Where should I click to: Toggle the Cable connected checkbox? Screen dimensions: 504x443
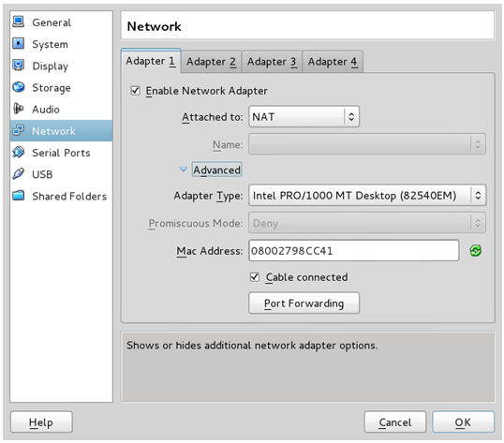tap(255, 276)
